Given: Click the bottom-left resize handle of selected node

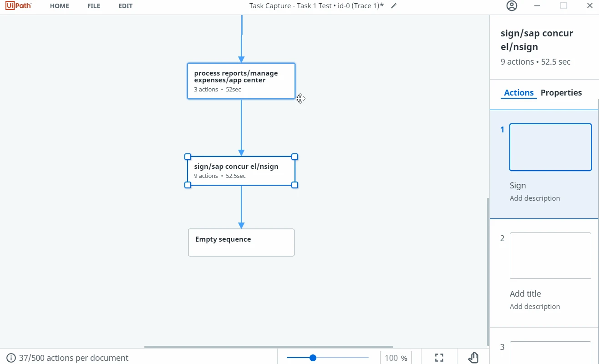Looking at the screenshot, I should tap(188, 185).
